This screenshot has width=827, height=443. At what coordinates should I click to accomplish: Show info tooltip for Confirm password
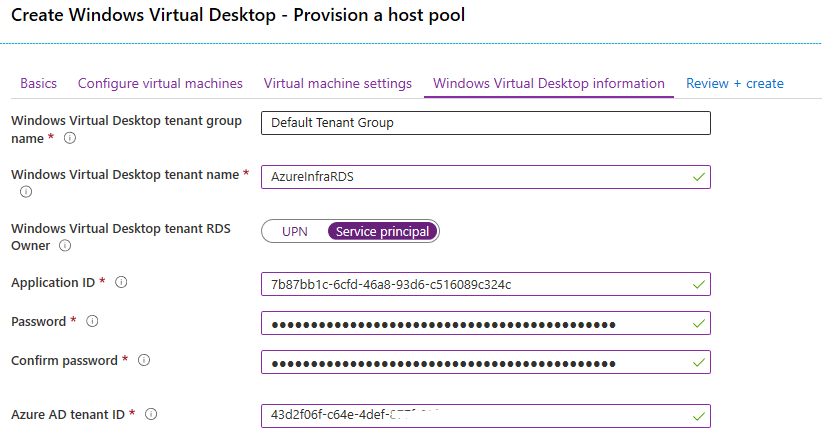(x=144, y=360)
